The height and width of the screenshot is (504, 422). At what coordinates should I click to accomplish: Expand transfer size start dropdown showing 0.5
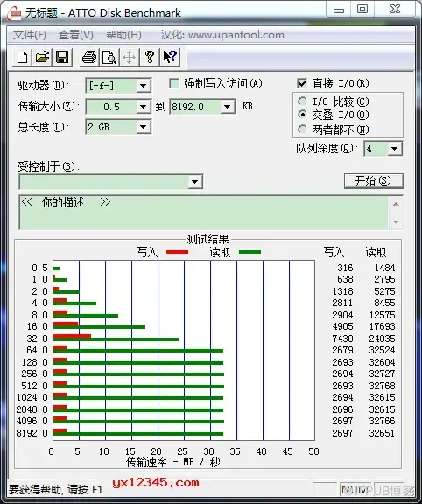coord(143,107)
